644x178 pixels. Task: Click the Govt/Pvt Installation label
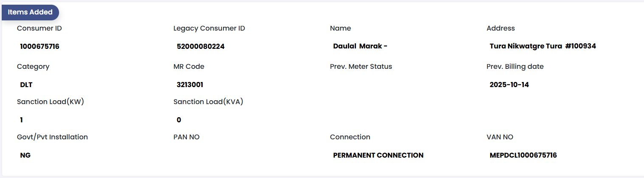pyautogui.click(x=52, y=137)
